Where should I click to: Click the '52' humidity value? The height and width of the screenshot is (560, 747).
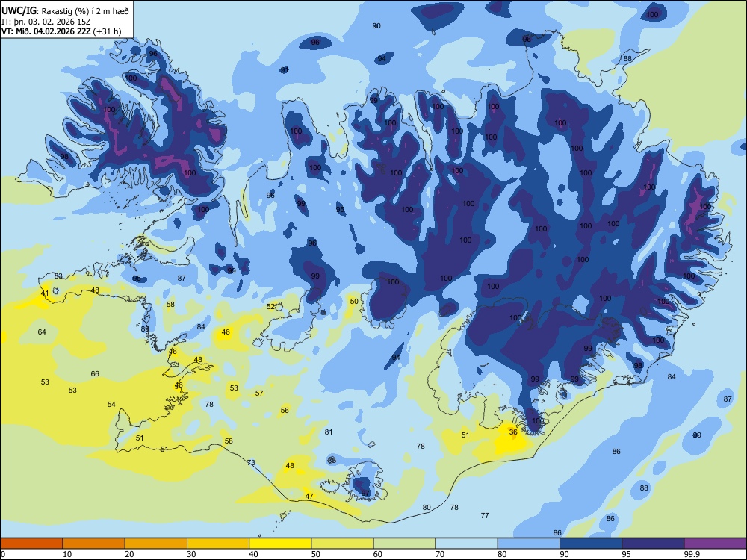tap(270, 307)
